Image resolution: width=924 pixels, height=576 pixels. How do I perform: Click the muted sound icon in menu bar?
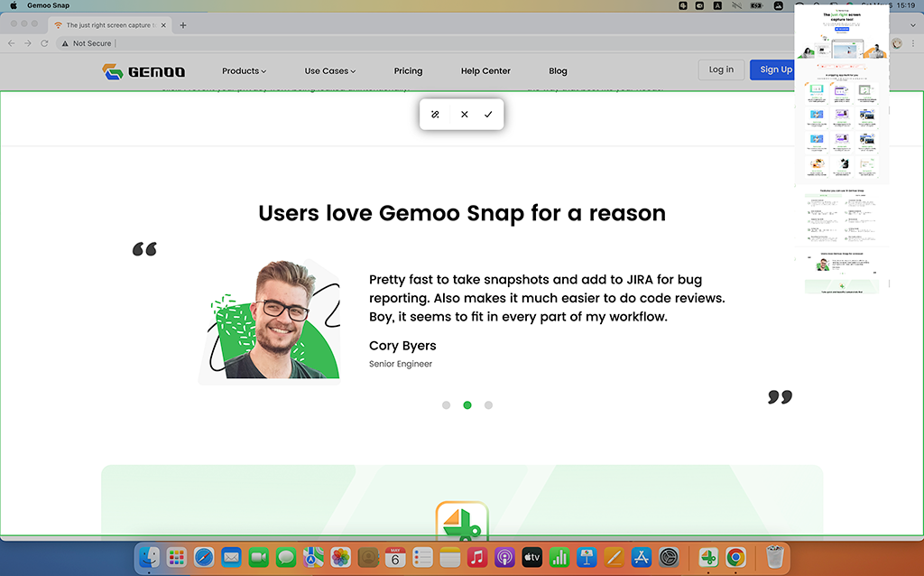click(x=736, y=5)
